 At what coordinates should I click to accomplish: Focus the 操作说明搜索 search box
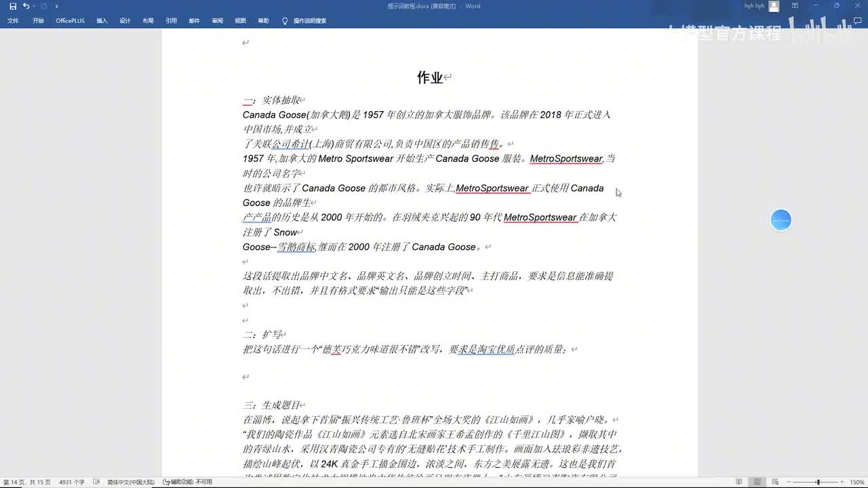(x=309, y=21)
